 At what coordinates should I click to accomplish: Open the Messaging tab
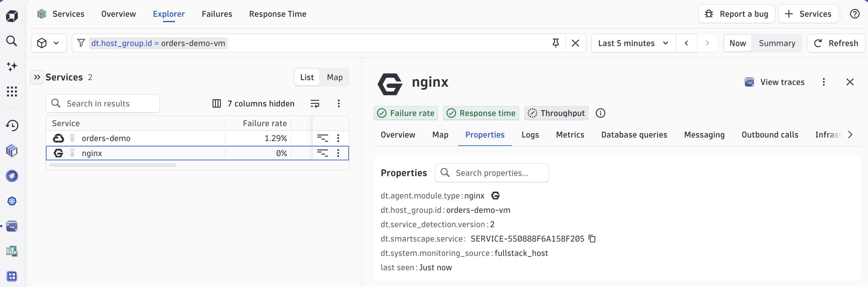point(704,135)
